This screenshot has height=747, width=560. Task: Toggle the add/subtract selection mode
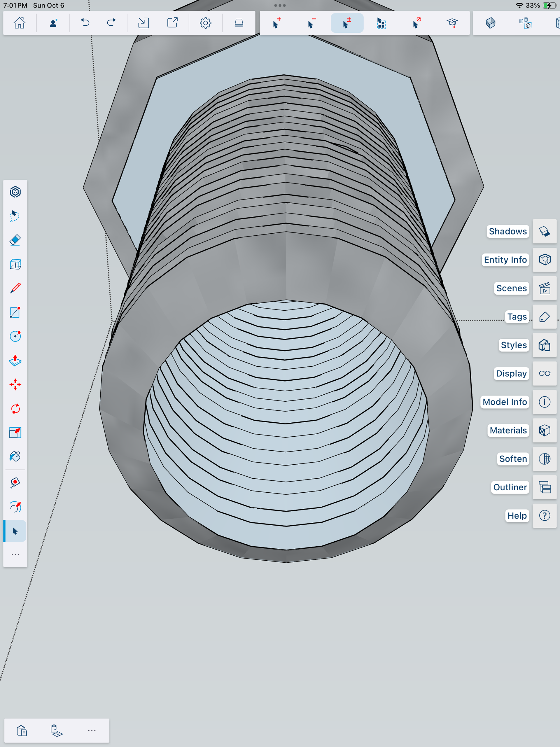pos(347,23)
